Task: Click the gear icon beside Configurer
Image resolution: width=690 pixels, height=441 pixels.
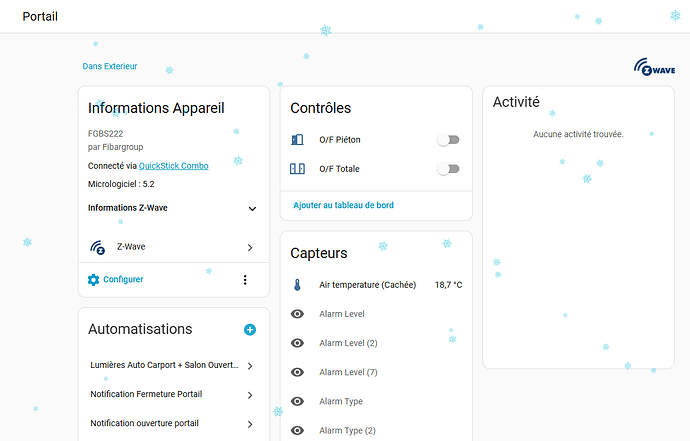Action: (x=94, y=280)
